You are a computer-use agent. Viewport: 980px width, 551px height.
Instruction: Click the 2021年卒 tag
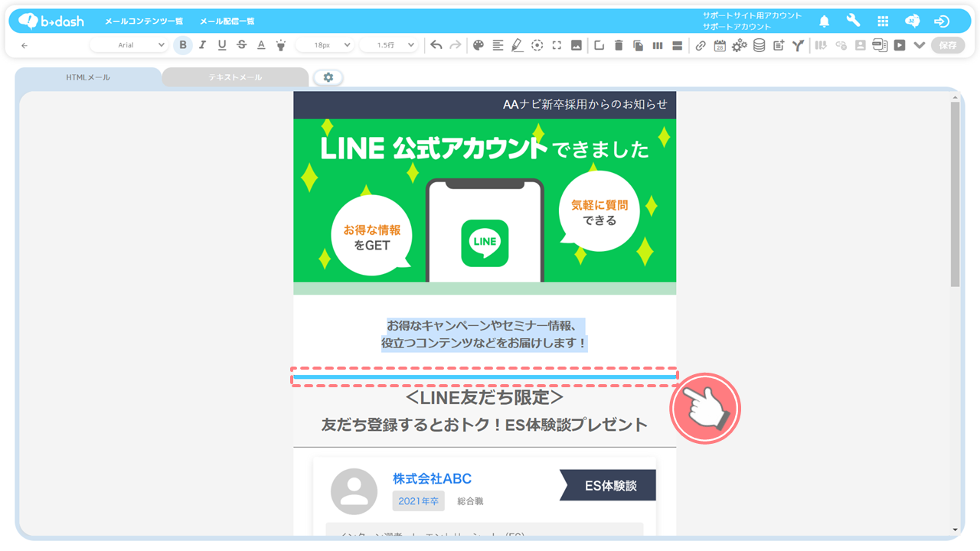coord(418,501)
